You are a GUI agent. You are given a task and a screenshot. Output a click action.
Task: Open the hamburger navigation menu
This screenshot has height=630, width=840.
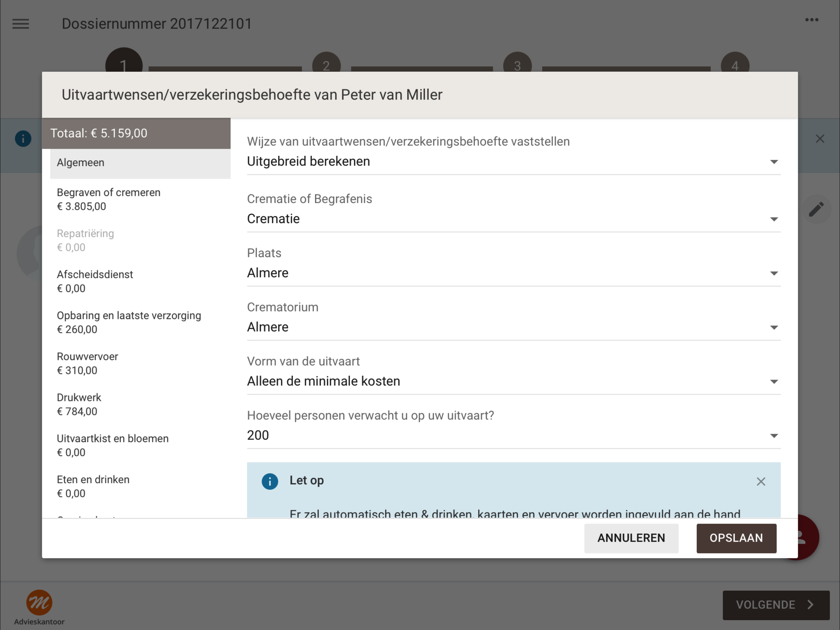21,24
